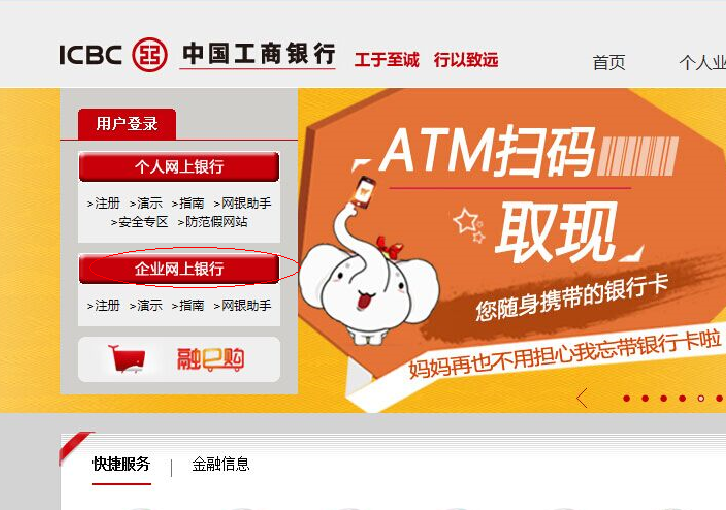Select the first carousel dot indicator

tap(626, 398)
